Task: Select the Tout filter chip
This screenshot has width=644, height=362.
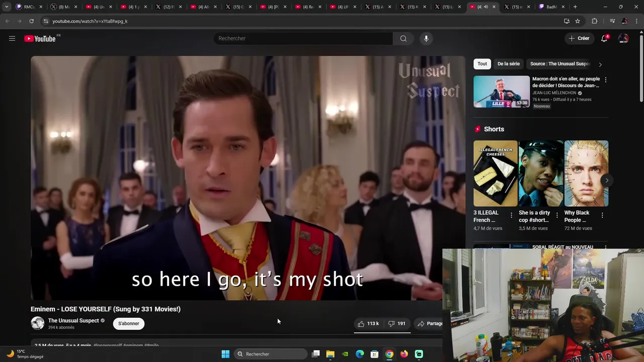Action: 482,64
